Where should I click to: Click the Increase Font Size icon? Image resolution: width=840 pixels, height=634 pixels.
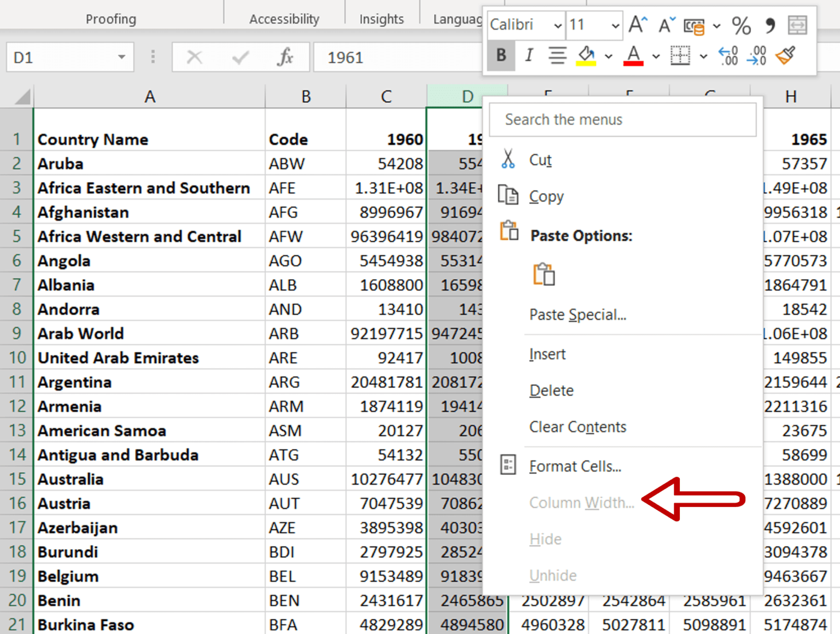click(x=637, y=25)
